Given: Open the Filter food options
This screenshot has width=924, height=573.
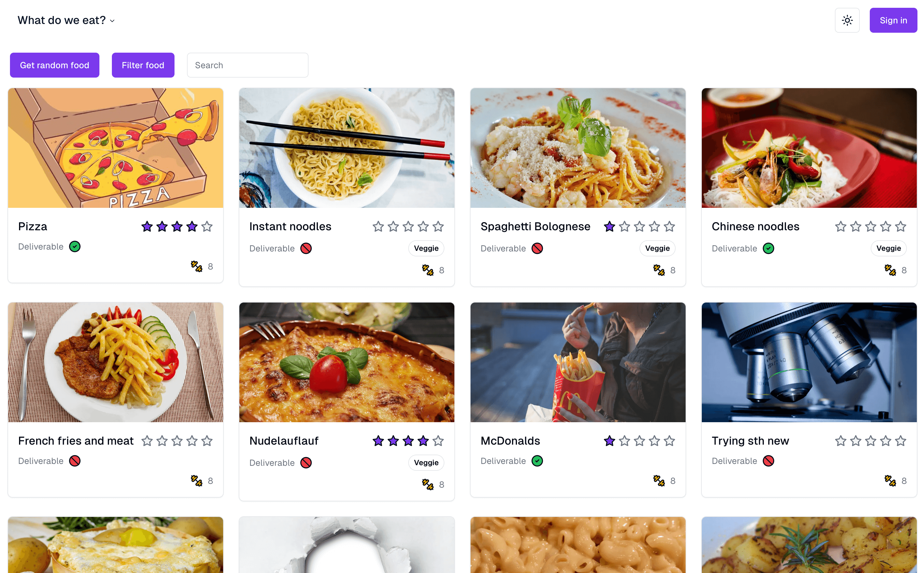Looking at the screenshot, I should (143, 65).
